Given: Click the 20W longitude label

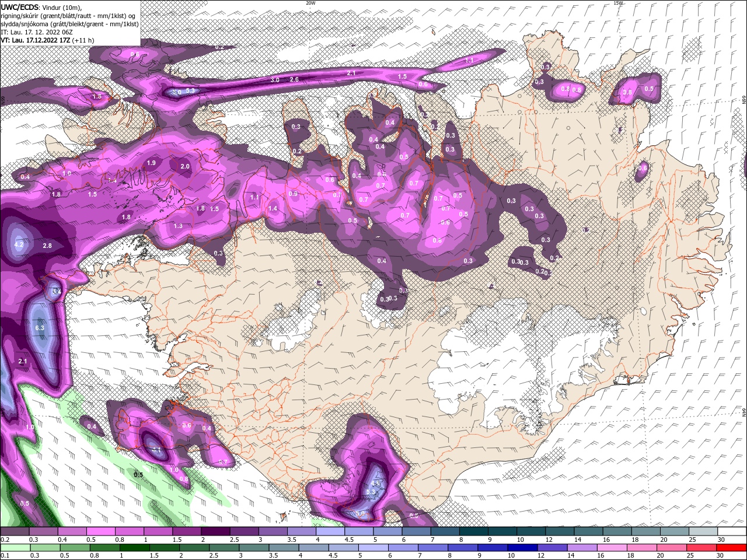Looking at the screenshot, I should coord(310,3).
